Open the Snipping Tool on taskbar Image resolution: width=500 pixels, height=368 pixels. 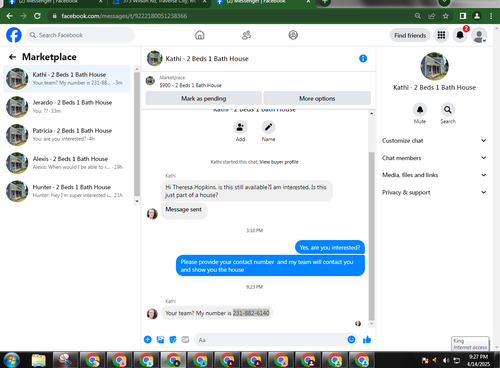point(65,360)
